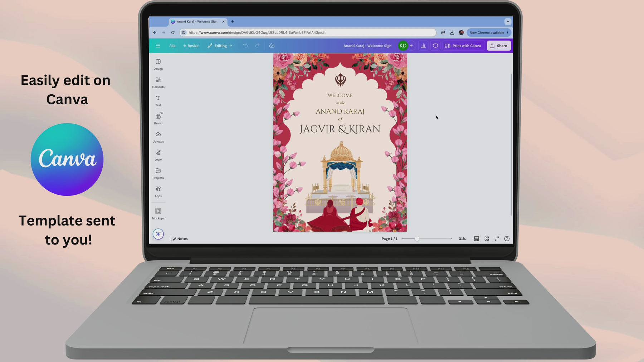
Task: Open the Brand kit panel
Action: [158, 119]
